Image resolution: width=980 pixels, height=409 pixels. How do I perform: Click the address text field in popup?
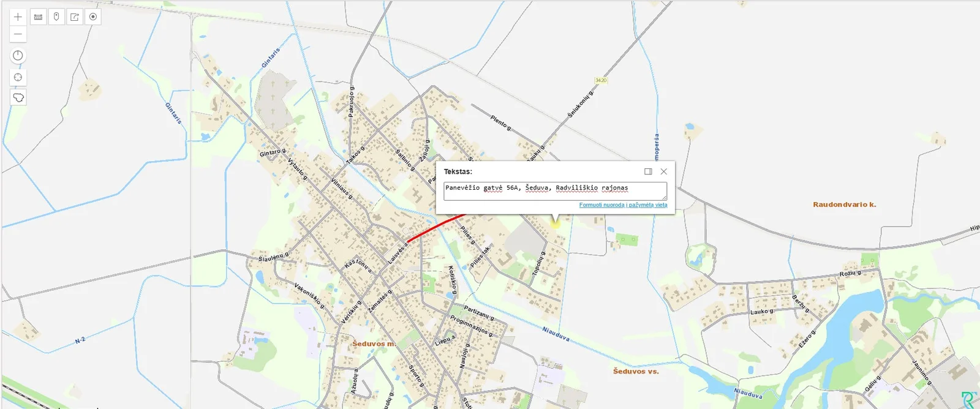(555, 191)
